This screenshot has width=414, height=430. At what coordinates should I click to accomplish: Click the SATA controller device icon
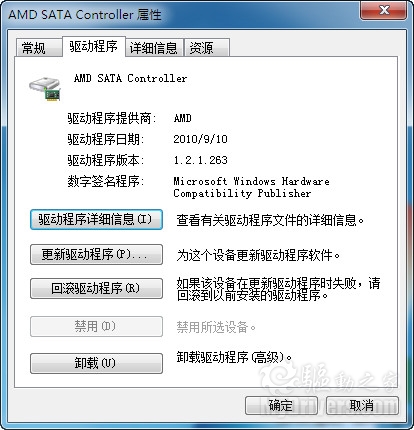45,89
